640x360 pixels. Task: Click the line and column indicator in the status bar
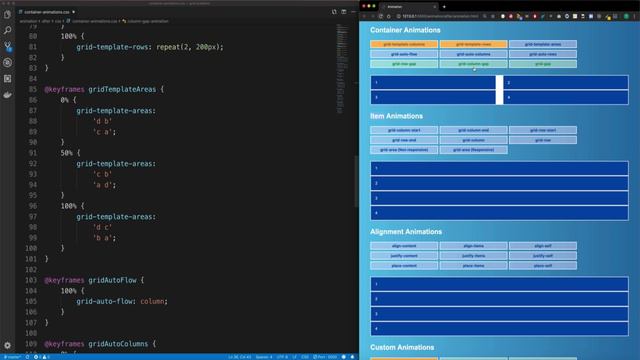coord(240,357)
